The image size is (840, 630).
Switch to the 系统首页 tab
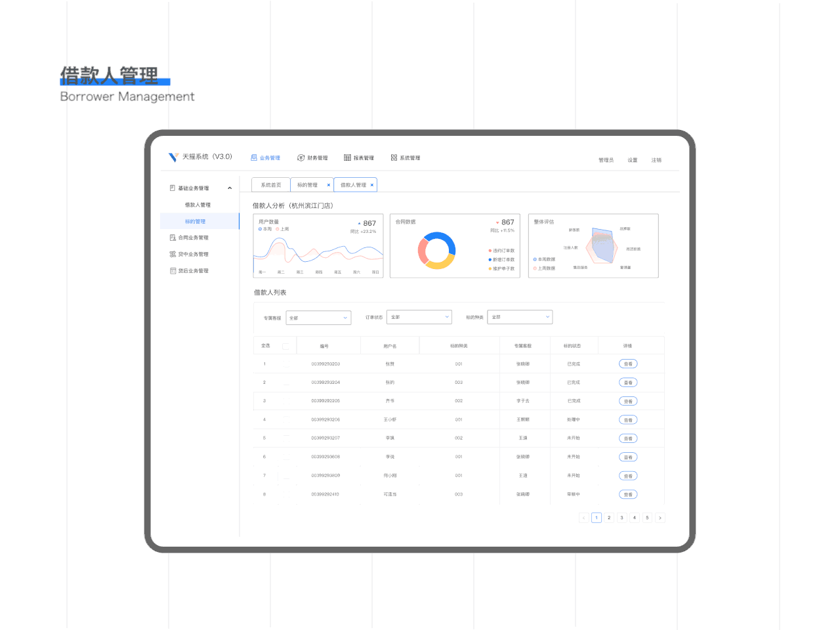(x=270, y=185)
